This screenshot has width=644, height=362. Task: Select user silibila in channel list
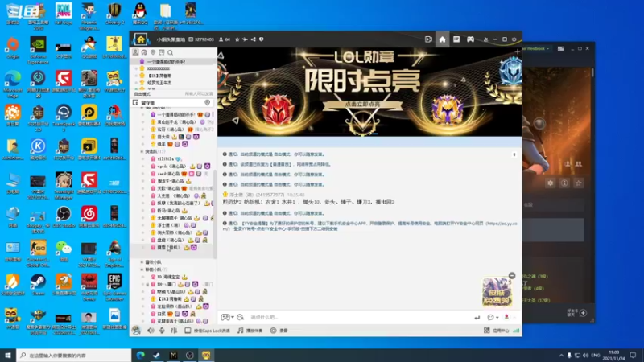coord(166,158)
